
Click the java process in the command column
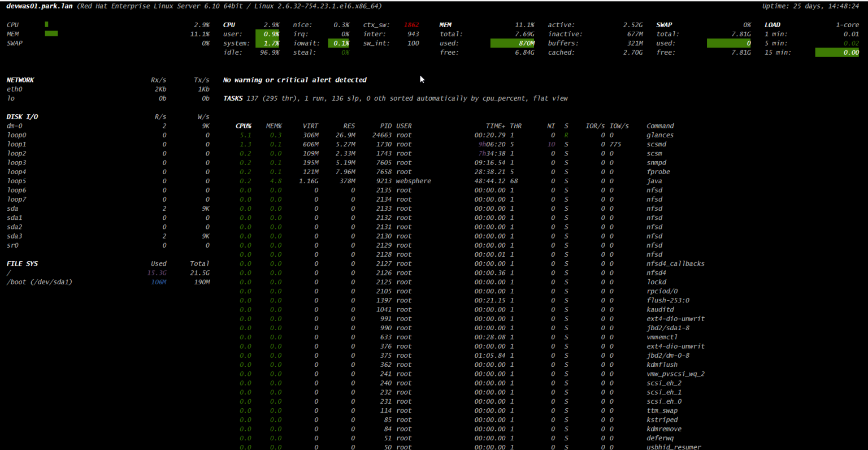point(654,181)
